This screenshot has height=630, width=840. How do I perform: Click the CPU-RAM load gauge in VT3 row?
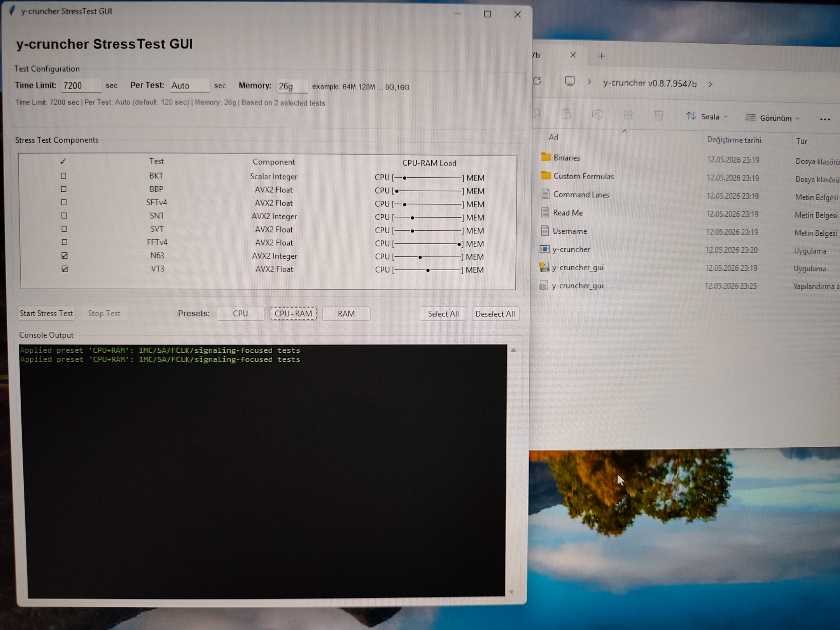tap(429, 270)
